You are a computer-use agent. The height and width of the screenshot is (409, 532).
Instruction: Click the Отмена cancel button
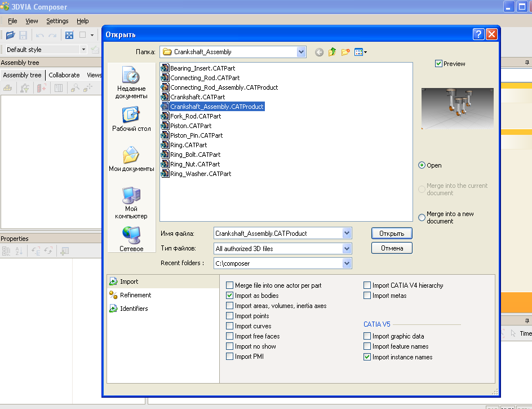pos(392,248)
